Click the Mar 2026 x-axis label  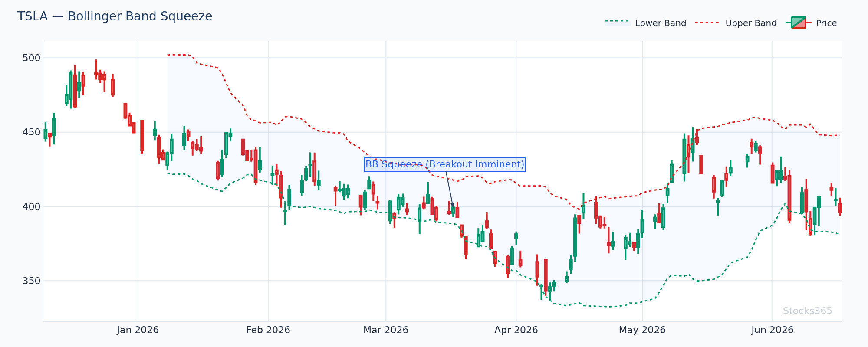coord(386,330)
